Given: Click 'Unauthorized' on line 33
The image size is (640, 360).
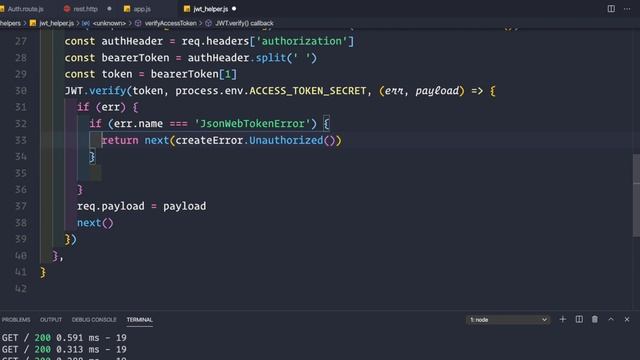Looking at the screenshot, I should [x=286, y=140].
